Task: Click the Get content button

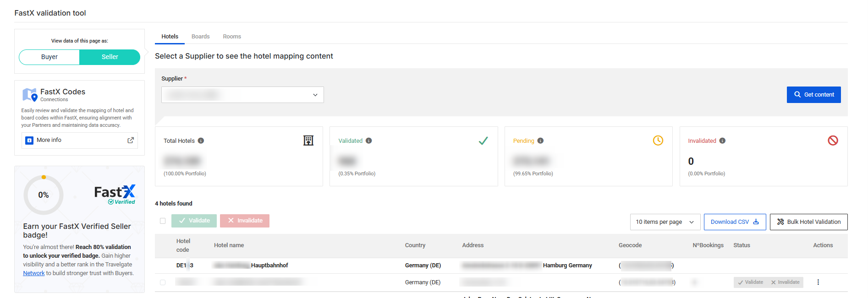Action: click(813, 95)
